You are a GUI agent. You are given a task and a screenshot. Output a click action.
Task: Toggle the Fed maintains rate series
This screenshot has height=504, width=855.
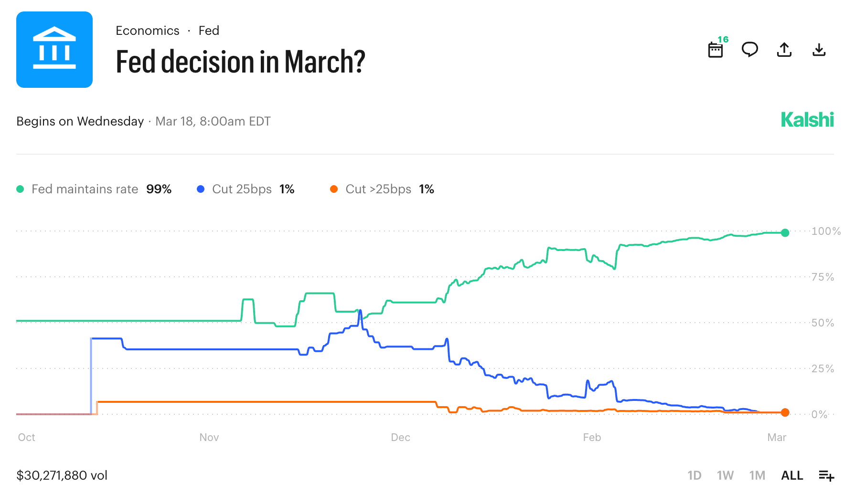pos(85,189)
